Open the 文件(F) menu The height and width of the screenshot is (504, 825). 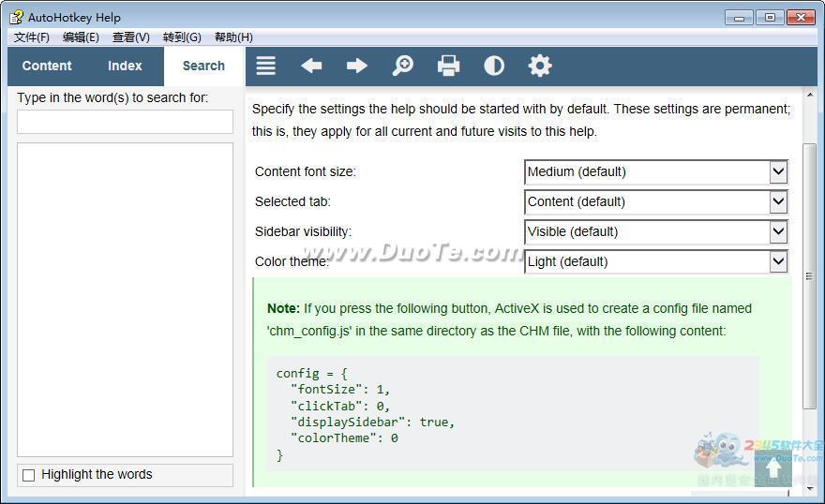(32, 37)
